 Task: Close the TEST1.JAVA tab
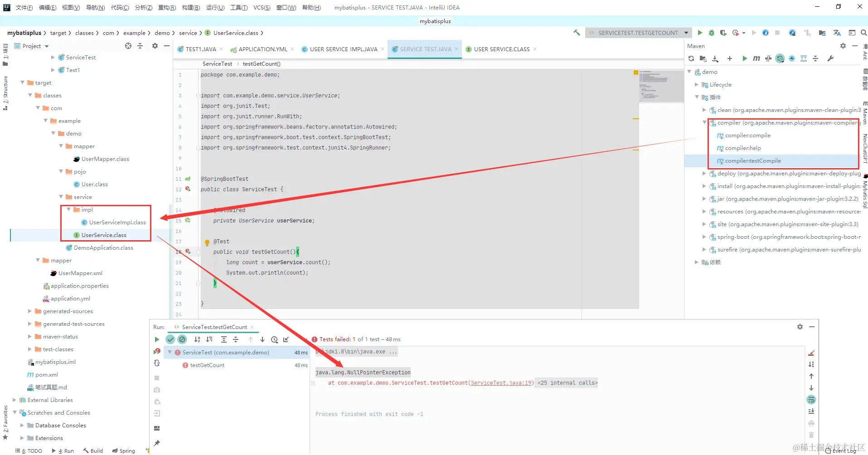(x=221, y=49)
